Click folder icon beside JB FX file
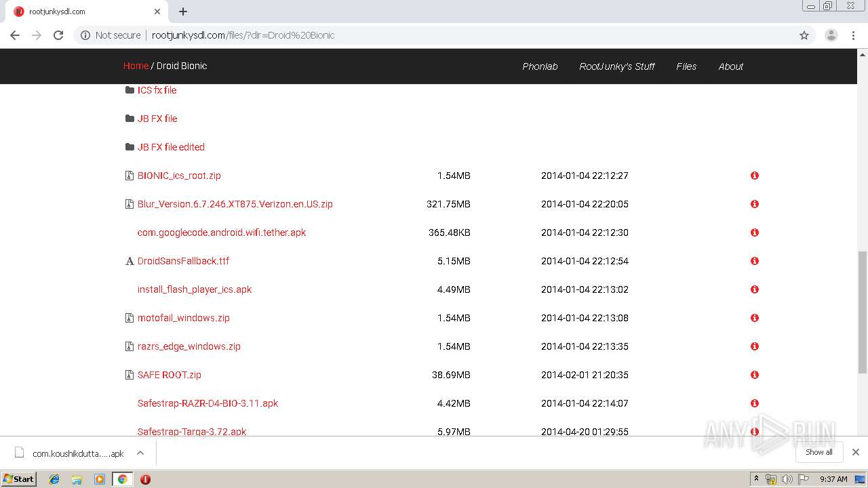Viewport: 868px width, 488px height. point(130,119)
